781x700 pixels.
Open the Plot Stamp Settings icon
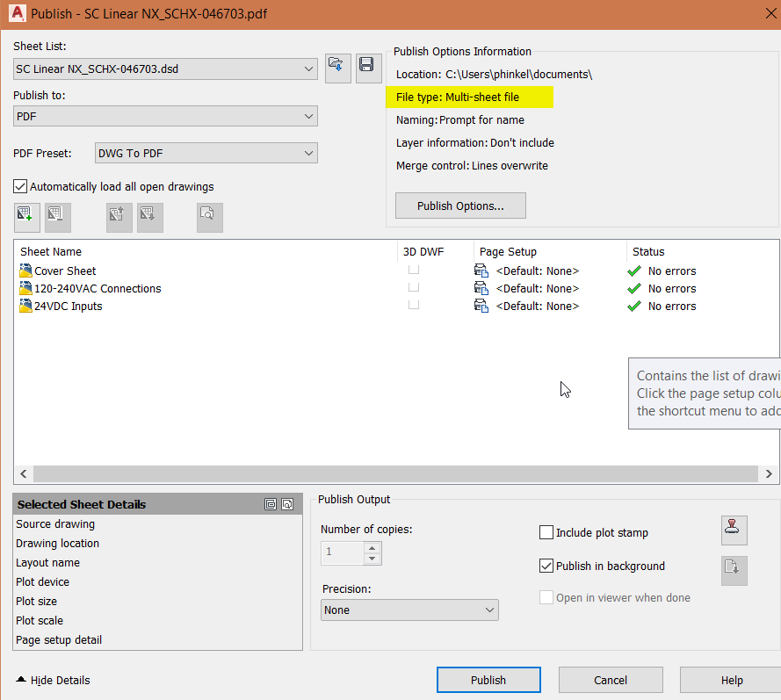click(734, 530)
